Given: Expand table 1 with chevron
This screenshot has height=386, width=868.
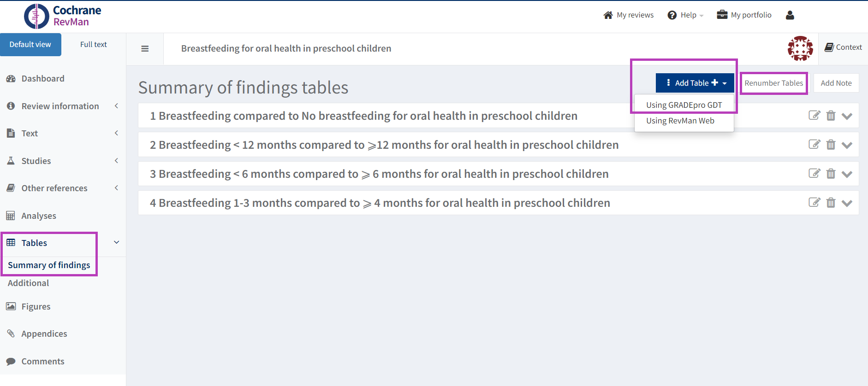Looking at the screenshot, I should coord(847,116).
